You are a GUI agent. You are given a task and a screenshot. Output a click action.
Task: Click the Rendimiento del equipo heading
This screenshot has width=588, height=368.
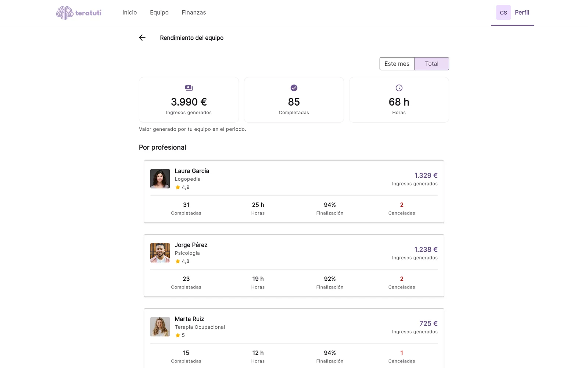tap(192, 38)
